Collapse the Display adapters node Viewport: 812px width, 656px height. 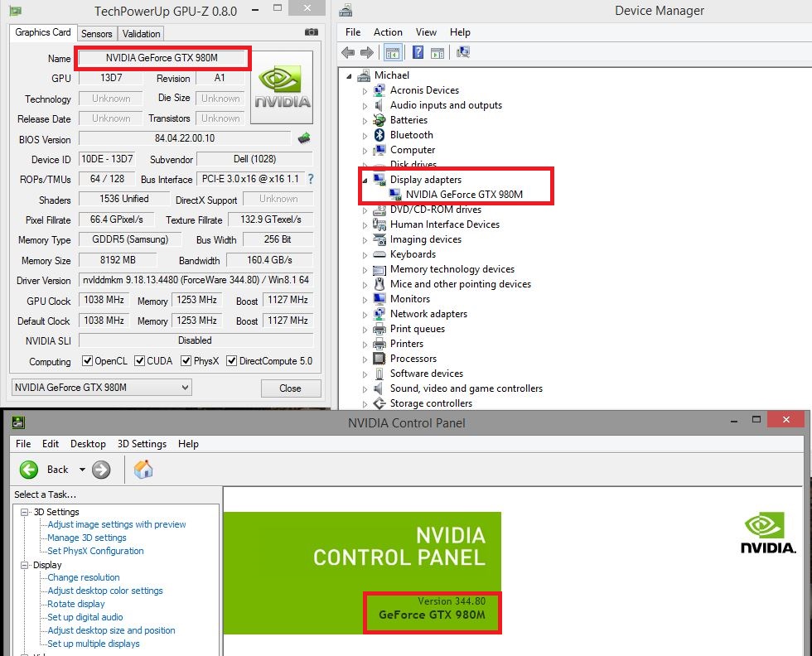pos(365,181)
